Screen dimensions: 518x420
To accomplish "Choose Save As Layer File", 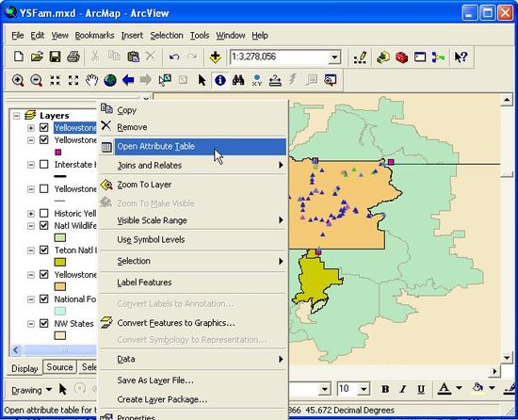I will coord(192,380).
